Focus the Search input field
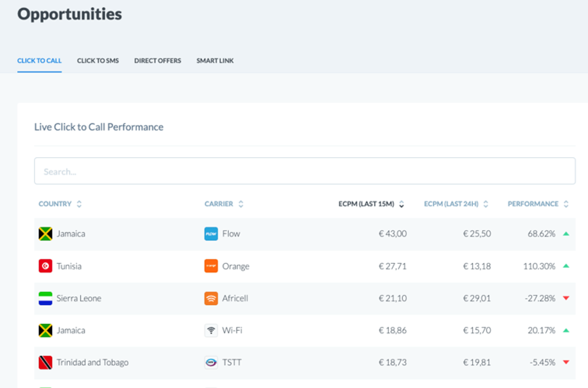This screenshot has height=388, width=588. pyautogui.click(x=305, y=171)
